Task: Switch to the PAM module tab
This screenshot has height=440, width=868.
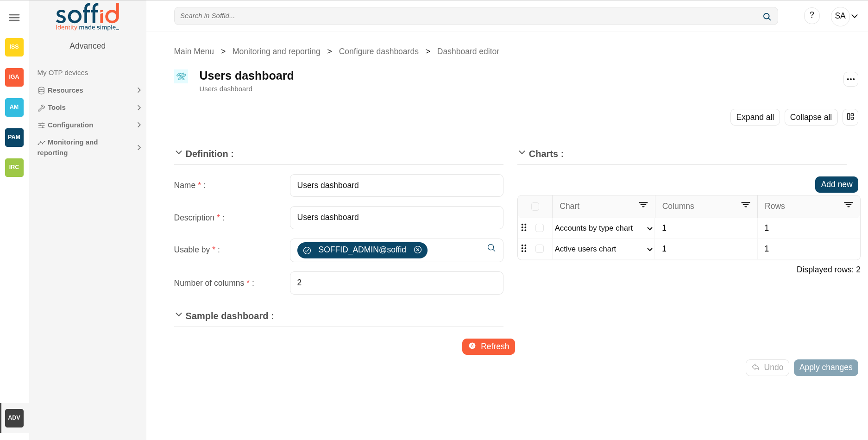Action: 14,137
